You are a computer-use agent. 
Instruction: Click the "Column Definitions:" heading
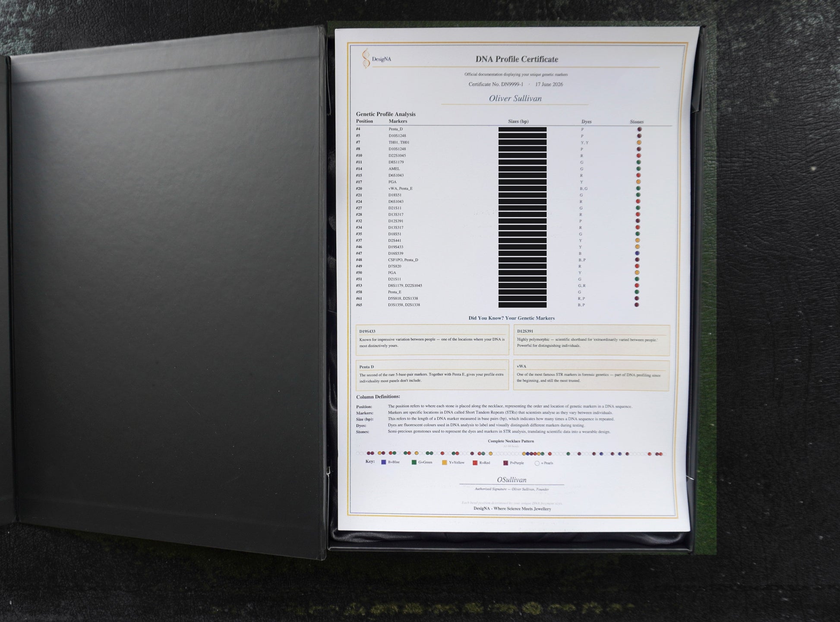pos(378,397)
